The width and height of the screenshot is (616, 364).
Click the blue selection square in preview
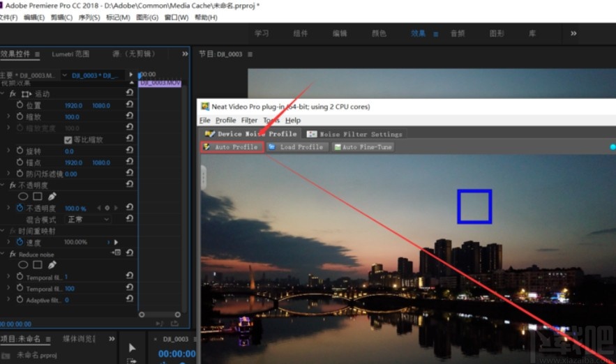click(x=474, y=207)
